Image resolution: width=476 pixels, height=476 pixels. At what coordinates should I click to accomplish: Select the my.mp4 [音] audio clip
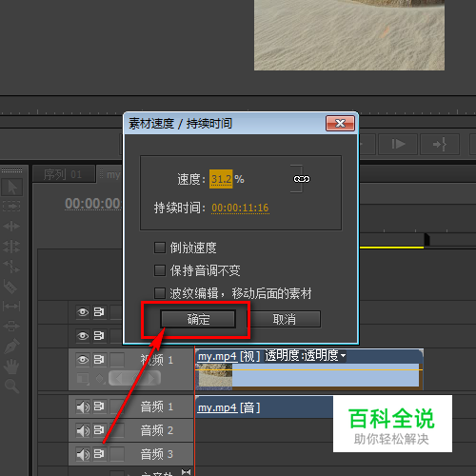265,407
